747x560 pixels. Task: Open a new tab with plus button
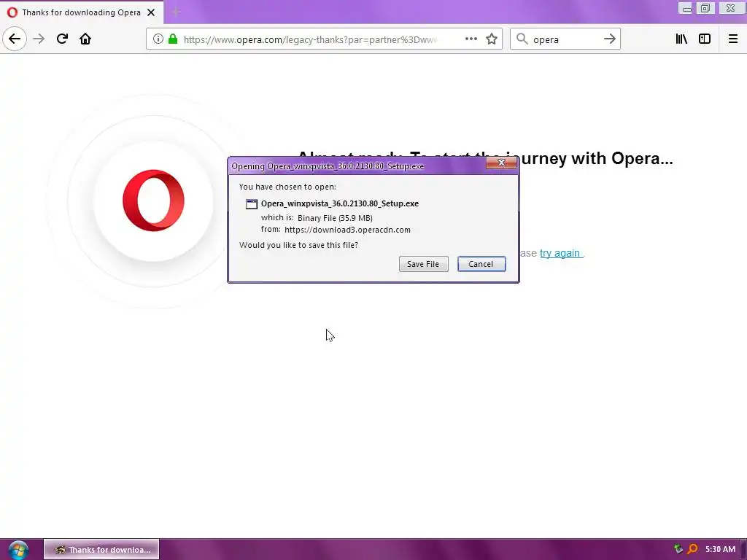click(x=176, y=12)
